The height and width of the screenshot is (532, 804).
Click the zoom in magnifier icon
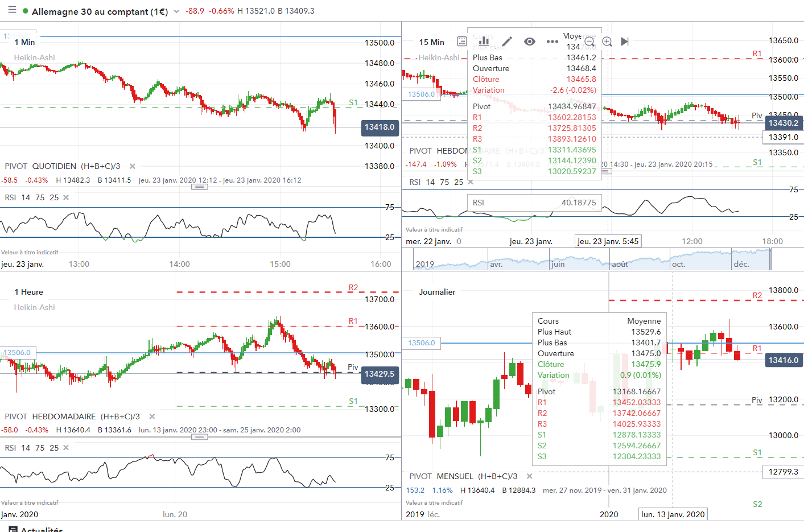point(607,42)
